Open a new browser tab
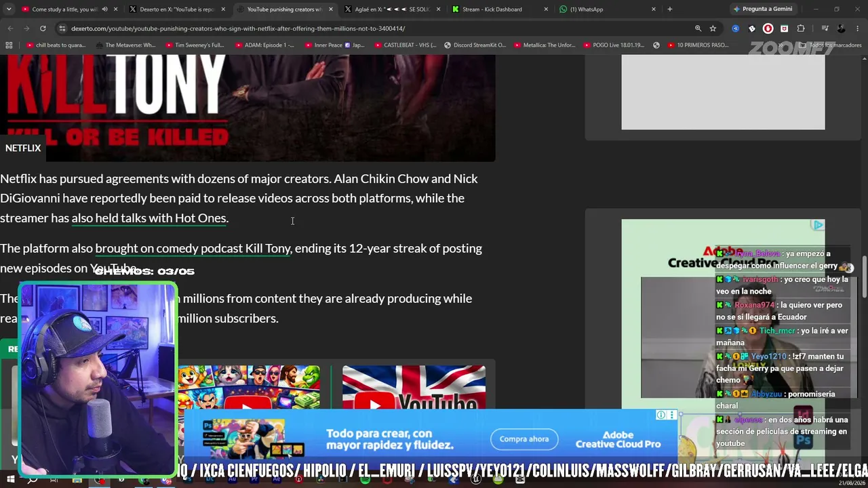 669,9
